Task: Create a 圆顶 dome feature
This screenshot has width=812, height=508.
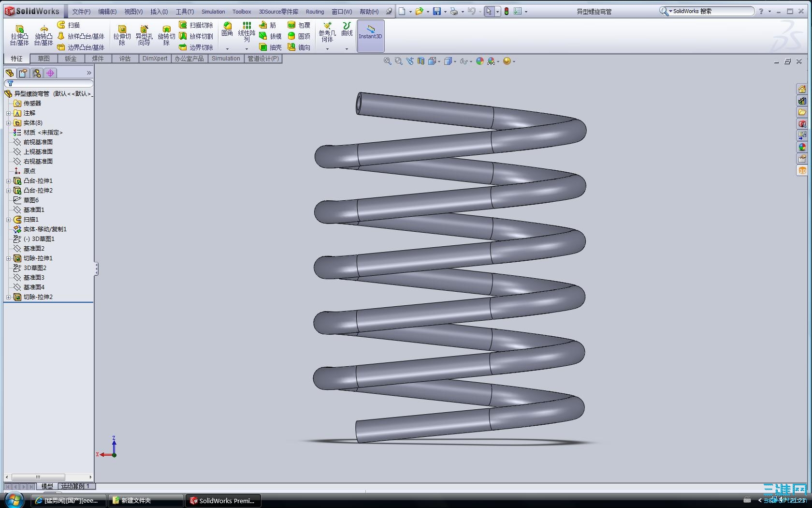Action: point(299,36)
